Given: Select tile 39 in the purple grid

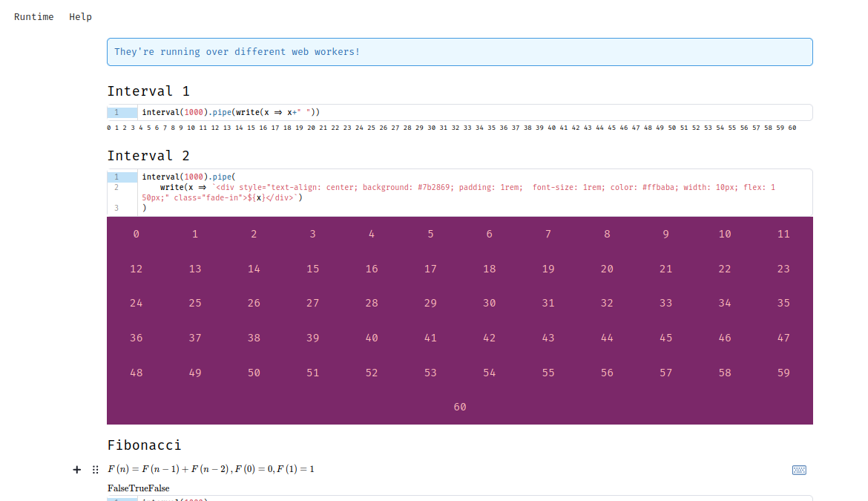Looking at the screenshot, I should 313,338.
